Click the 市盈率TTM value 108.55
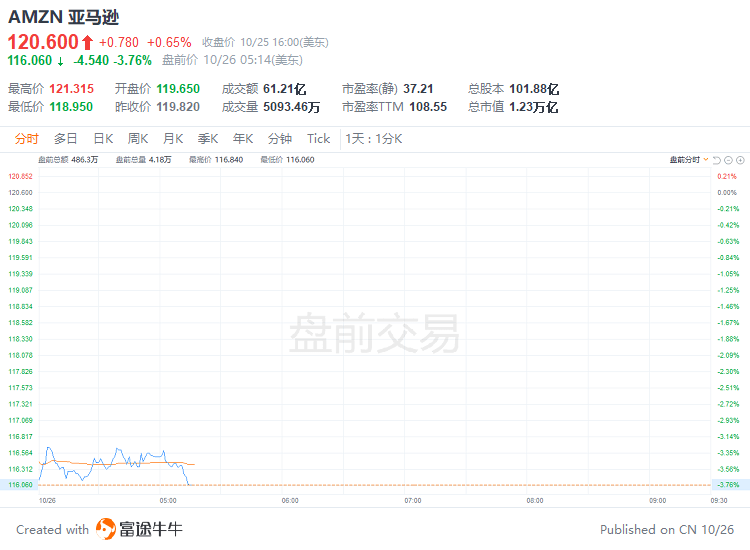The height and width of the screenshot is (550, 750). pyautogui.click(x=428, y=107)
